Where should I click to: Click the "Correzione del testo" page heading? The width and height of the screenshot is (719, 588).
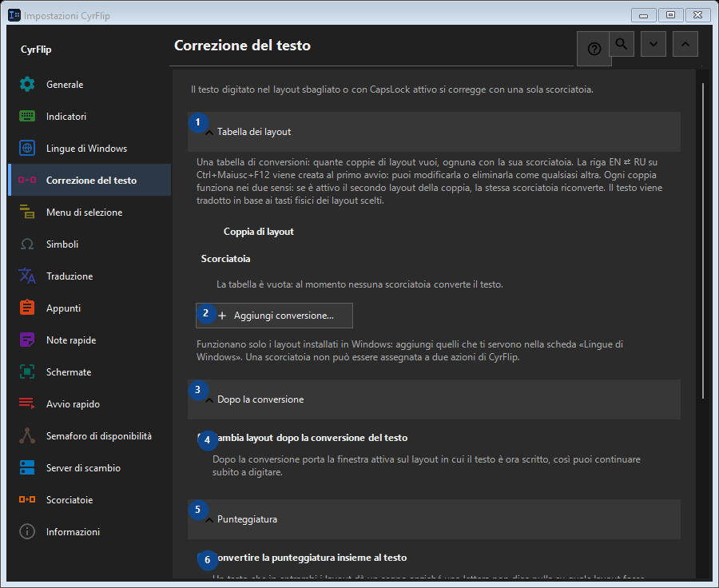point(242,46)
